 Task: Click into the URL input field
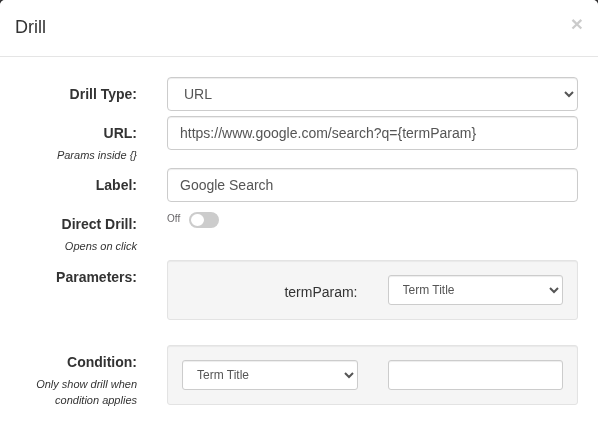pos(372,133)
